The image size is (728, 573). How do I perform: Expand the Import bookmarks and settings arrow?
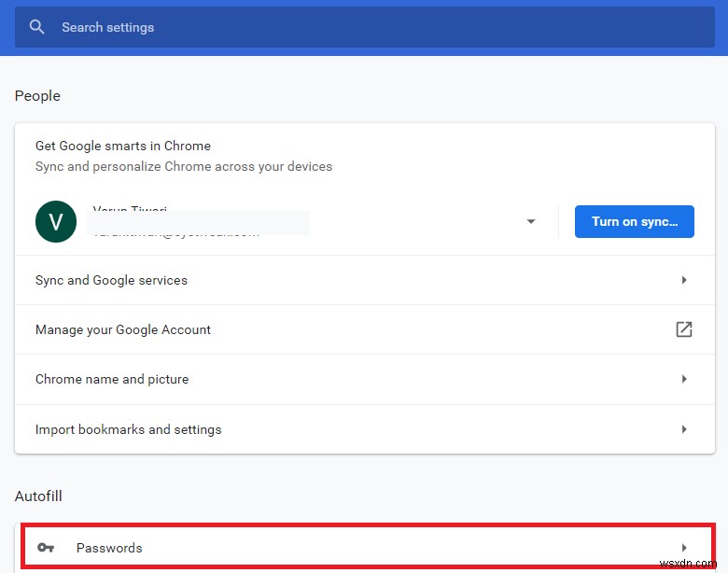[684, 429]
